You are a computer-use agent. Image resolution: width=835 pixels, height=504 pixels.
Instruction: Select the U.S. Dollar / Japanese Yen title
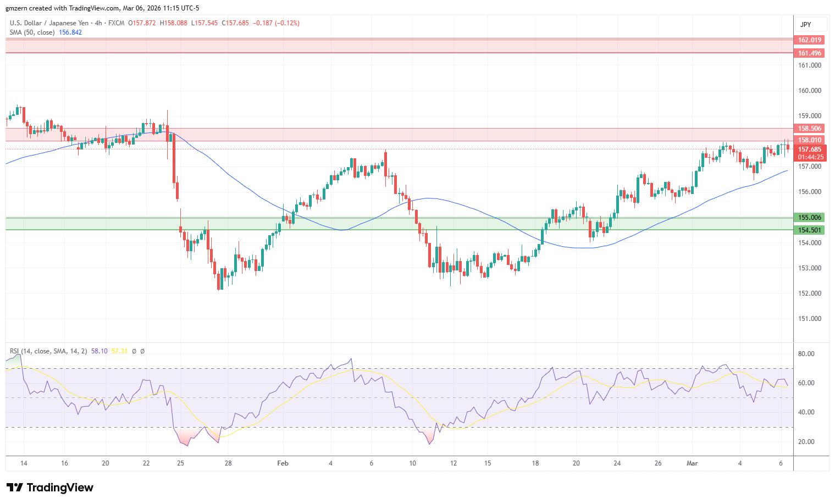pos(49,23)
